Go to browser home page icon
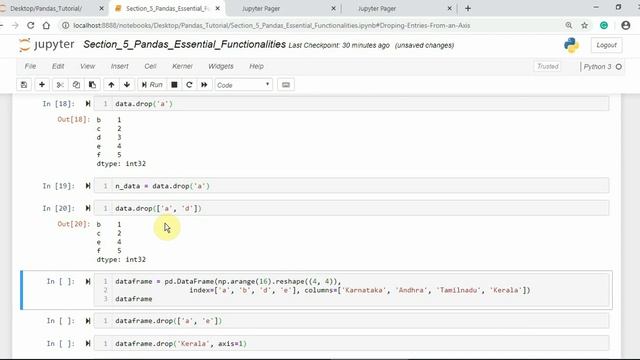This screenshot has width=640, height=360. pos(46,25)
